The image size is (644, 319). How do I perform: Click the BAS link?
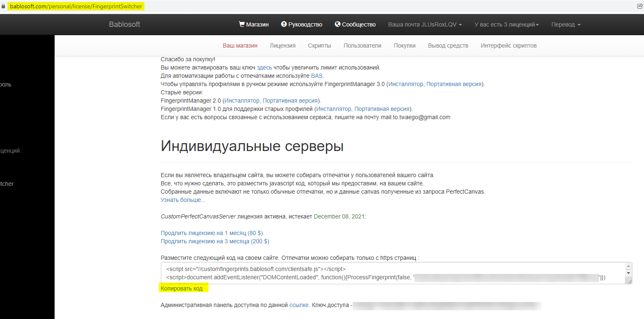tap(317, 76)
